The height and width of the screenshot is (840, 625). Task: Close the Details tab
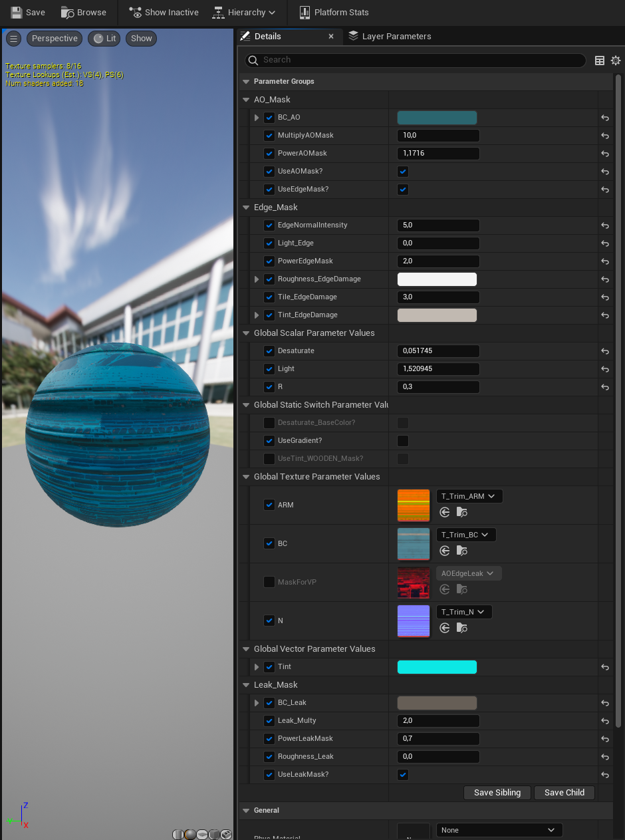click(331, 37)
